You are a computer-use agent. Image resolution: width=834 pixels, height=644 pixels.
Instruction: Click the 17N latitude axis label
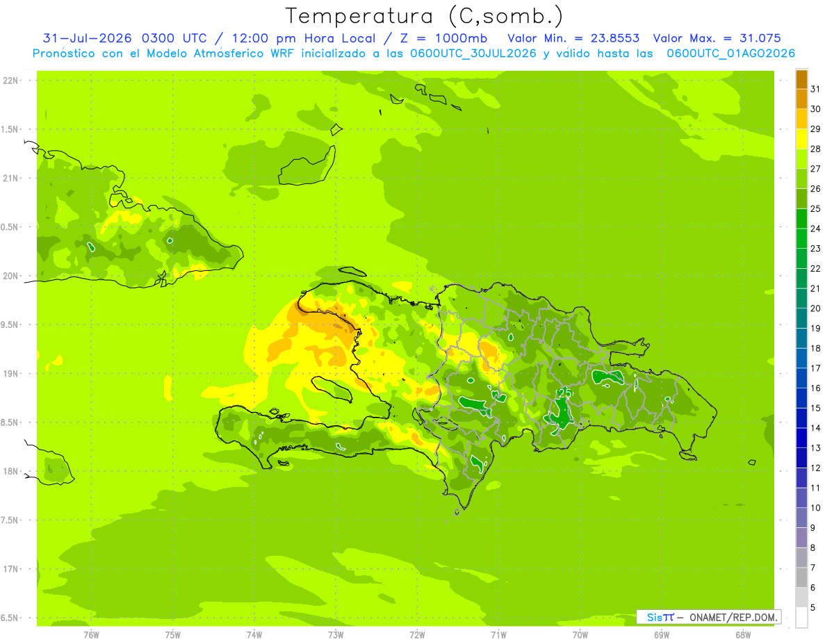[x=11, y=570]
